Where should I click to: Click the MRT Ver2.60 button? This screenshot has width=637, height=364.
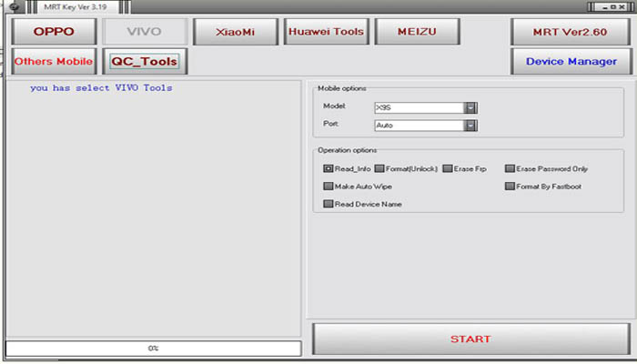click(x=571, y=32)
